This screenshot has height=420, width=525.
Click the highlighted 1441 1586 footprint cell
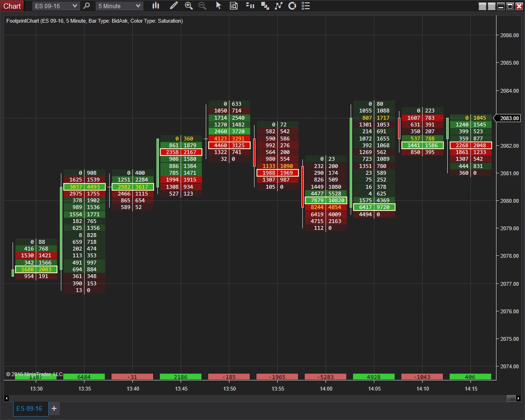coord(423,145)
